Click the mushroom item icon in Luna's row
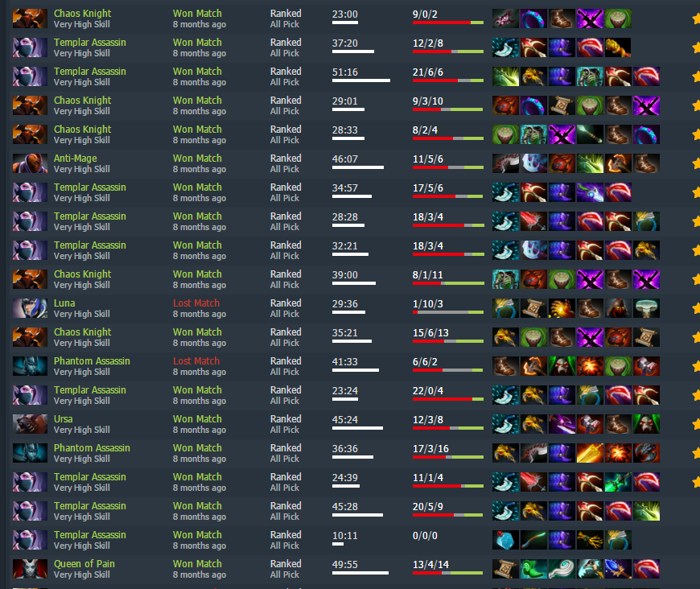This screenshot has width=700, height=589. coord(645,308)
